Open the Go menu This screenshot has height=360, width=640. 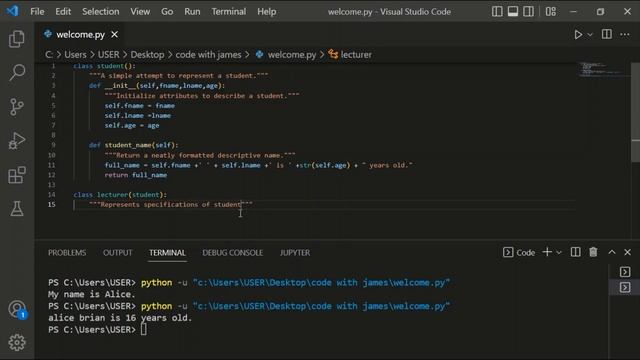(167, 11)
